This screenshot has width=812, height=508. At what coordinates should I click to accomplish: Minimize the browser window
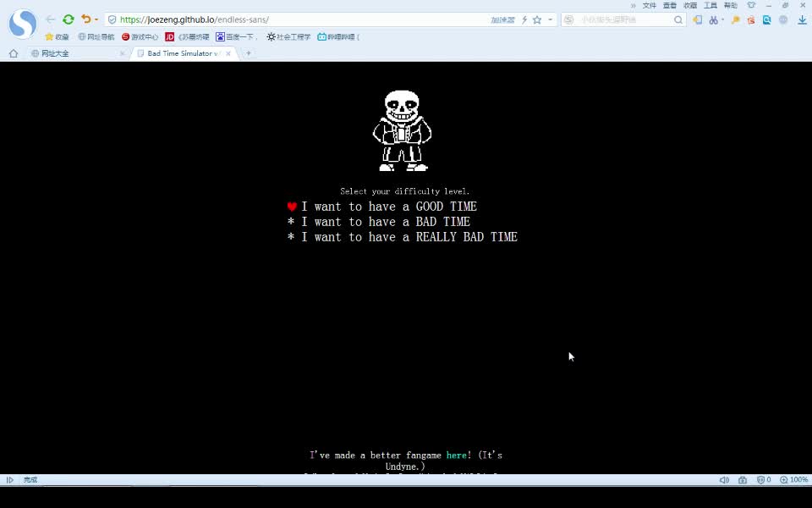(x=769, y=5)
